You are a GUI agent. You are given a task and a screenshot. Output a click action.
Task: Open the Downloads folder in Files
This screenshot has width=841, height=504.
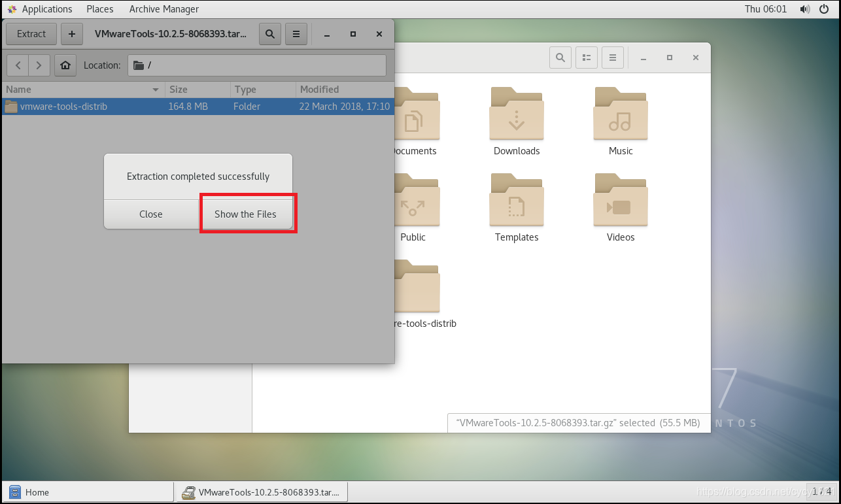pyautogui.click(x=517, y=122)
